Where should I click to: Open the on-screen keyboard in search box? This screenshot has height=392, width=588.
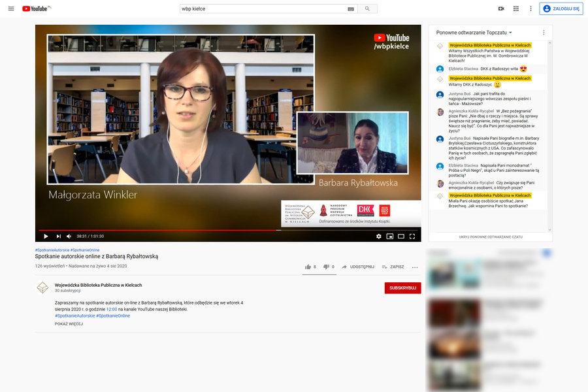tap(351, 9)
